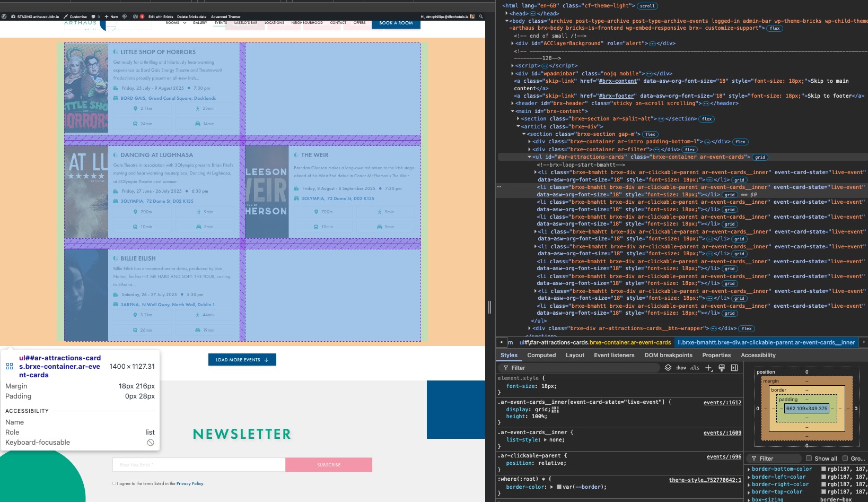Switch to the Computed tab

tap(541, 355)
